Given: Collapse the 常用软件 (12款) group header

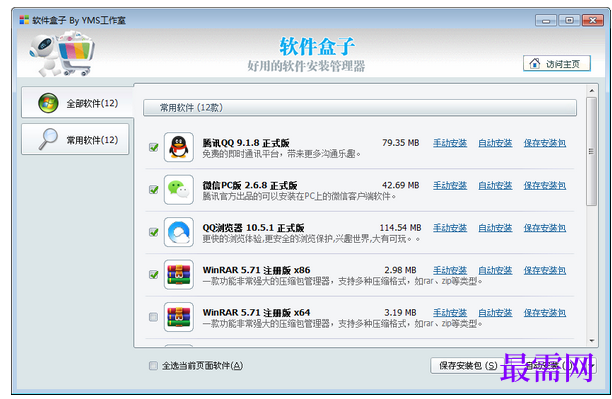Looking at the screenshot, I should click(x=360, y=108).
